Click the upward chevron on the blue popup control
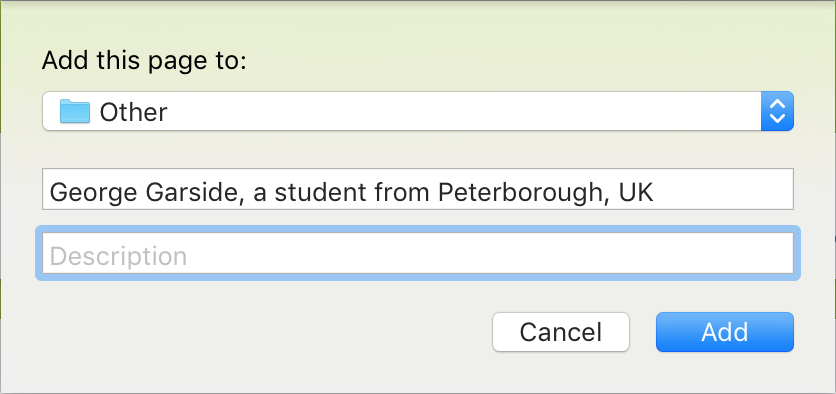 tap(777, 103)
